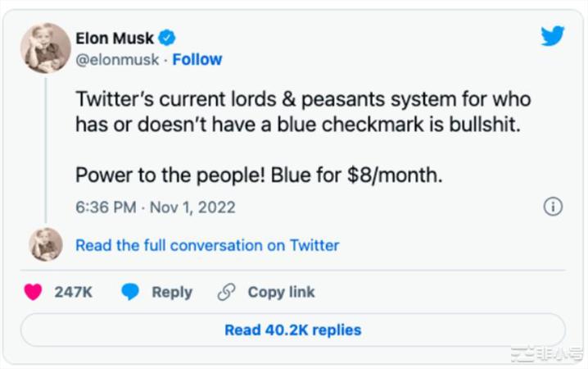Click the 247K like count
The height and width of the screenshot is (369, 588).
point(73,292)
